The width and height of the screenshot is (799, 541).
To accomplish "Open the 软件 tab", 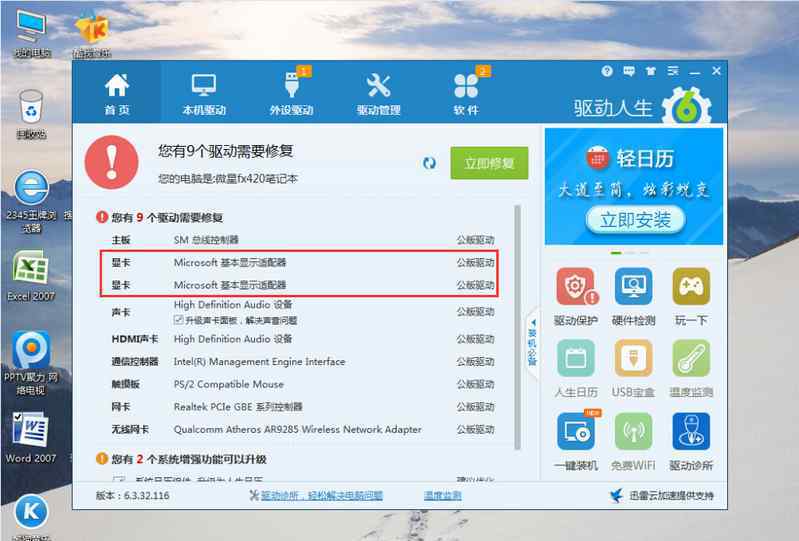I will point(466,94).
